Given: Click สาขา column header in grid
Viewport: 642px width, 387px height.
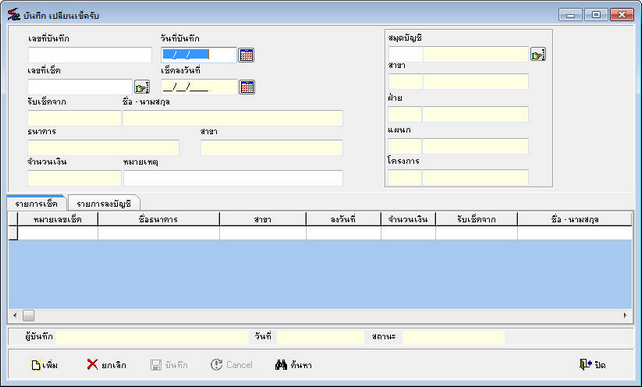Looking at the screenshot, I should click(262, 219).
